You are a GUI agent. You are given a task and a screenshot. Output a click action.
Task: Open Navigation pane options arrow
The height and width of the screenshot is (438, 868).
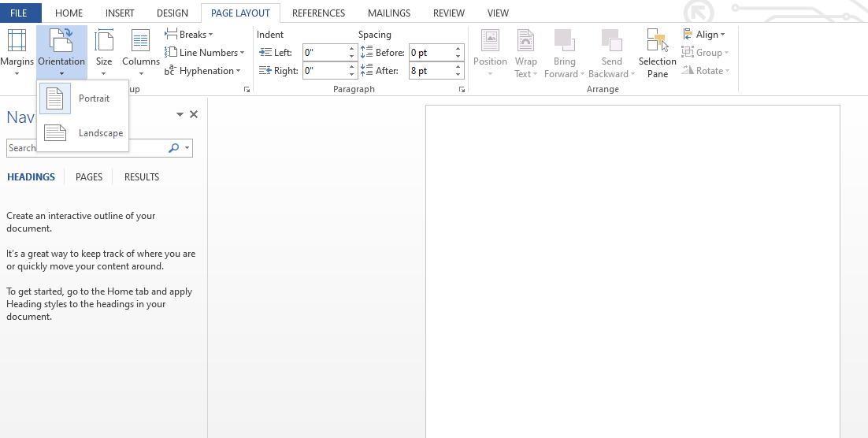coord(180,115)
